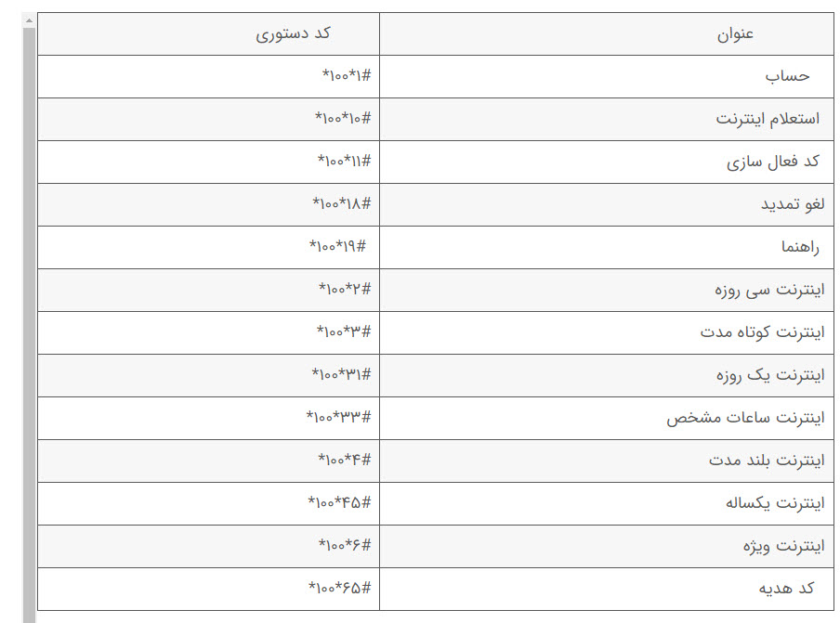Image resolution: width=840 pixels, height=623 pixels.
Task: Select the code for اینترنت ساعات مشخص
Action: [x=338, y=418]
